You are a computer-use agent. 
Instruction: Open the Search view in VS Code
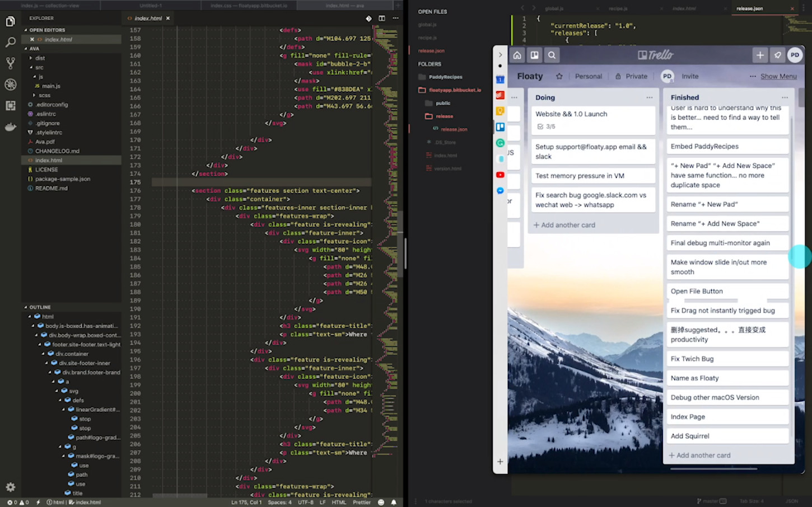tap(10, 43)
